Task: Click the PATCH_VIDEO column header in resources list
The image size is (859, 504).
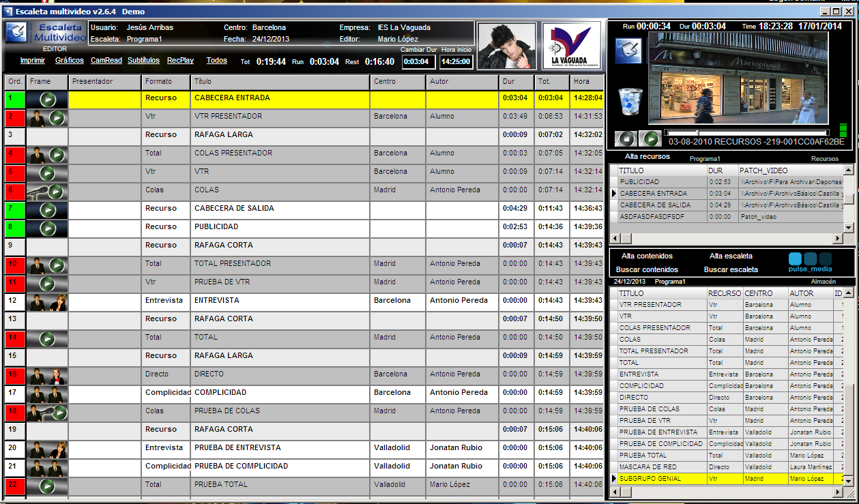Action: tap(791, 171)
